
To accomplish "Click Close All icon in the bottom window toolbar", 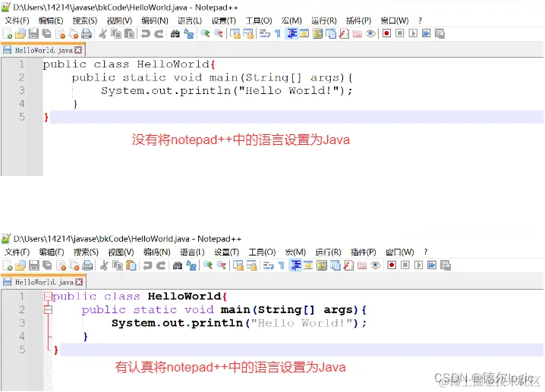I will [74, 265].
